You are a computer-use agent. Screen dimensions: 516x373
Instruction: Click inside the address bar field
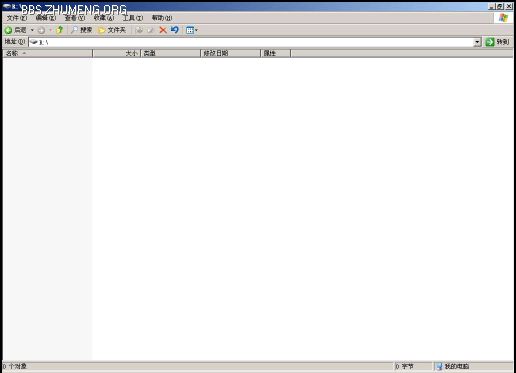tap(251, 42)
